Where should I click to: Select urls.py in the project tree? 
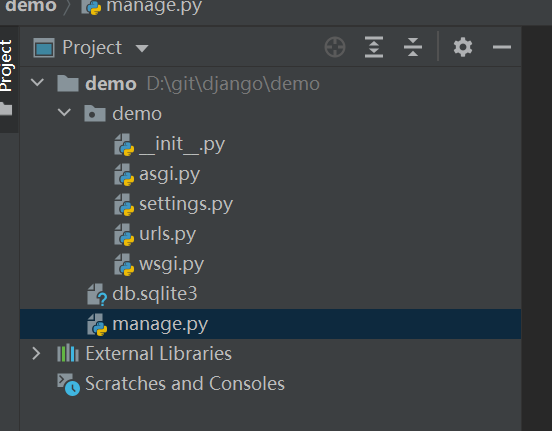coord(270,234)
